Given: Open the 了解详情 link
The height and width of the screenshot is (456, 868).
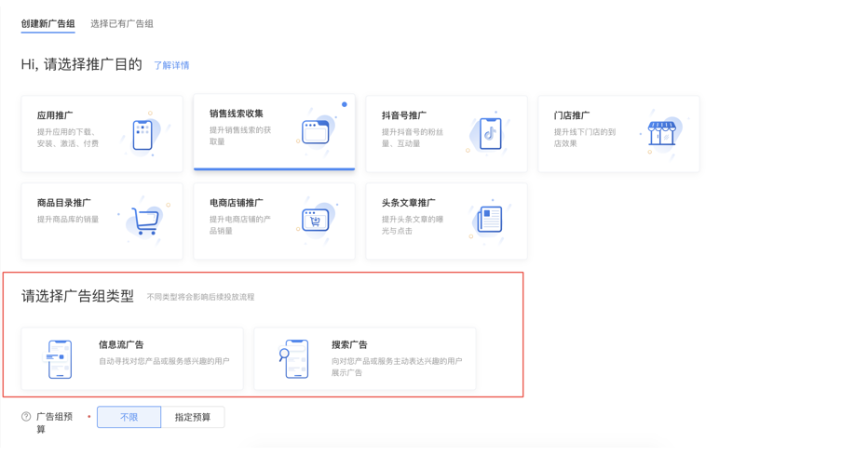Looking at the screenshot, I should coord(171,65).
